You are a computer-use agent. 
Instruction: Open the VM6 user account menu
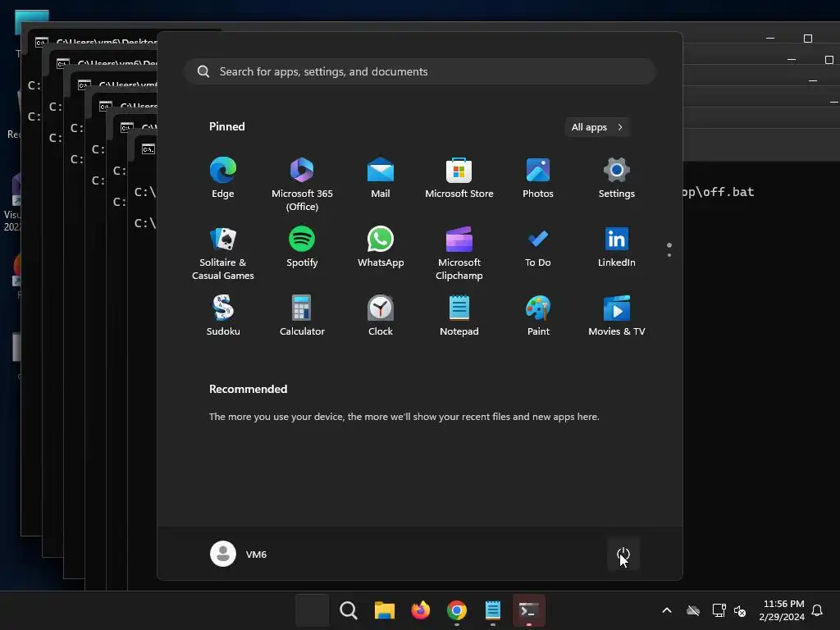pyautogui.click(x=239, y=554)
